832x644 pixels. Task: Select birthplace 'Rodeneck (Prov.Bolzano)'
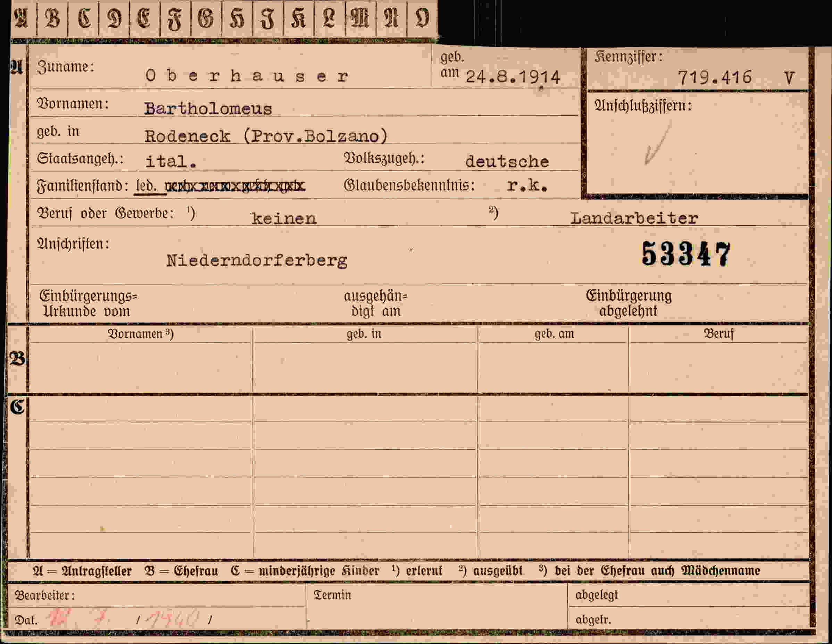pyautogui.click(x=266, y=136)
